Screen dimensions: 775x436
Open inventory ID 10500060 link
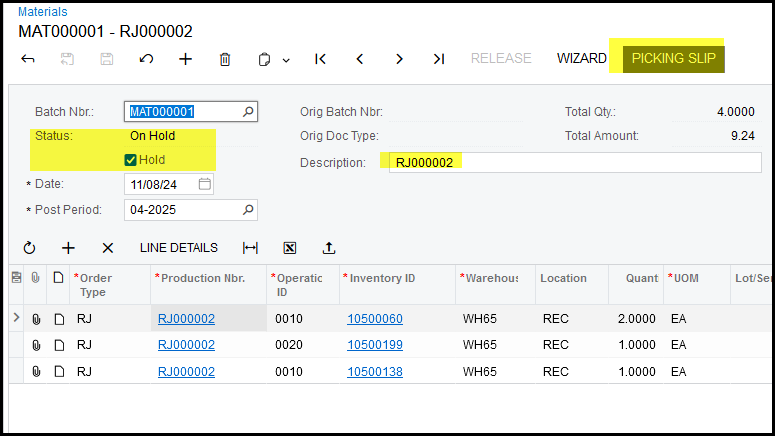375,319
